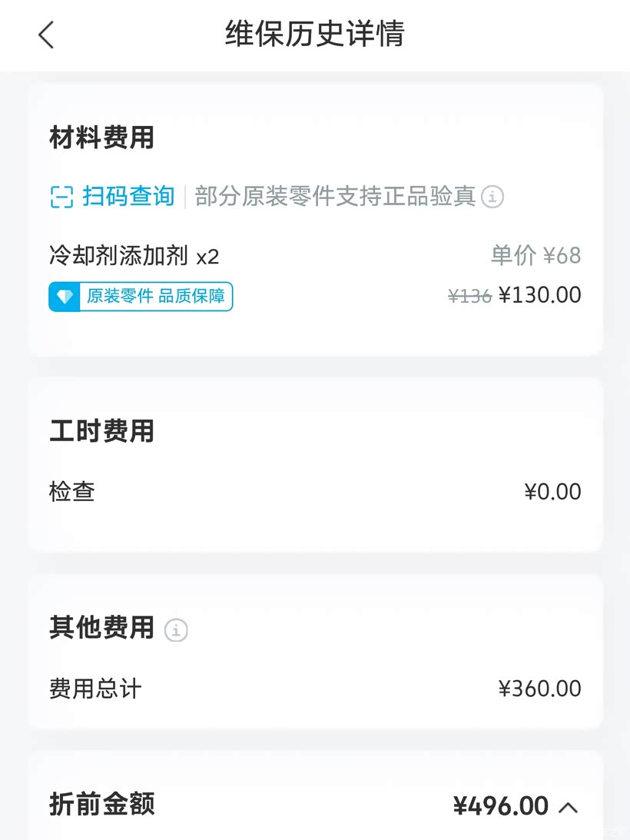This screenshot has width=630, height=840.
Task: Select the 冷却剂添加剂 x2 item
Action: pos(134,256)
